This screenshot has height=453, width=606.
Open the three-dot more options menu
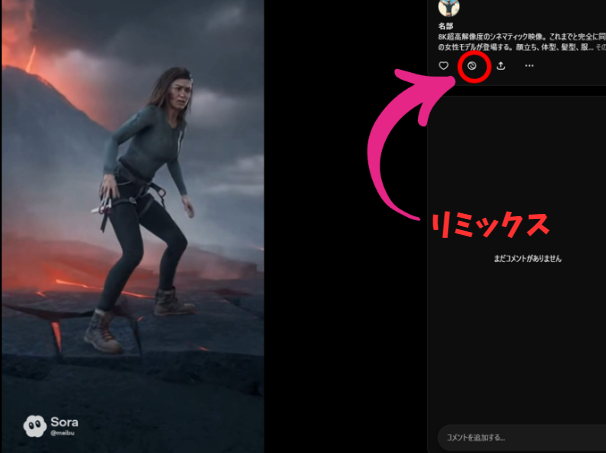[529, 66]
